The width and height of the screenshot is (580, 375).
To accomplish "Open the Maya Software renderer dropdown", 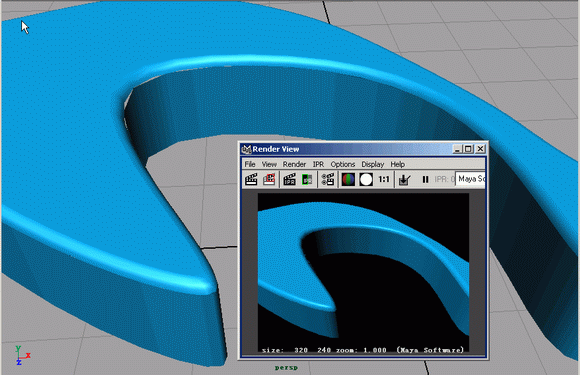I will click(x=471, y=179).
